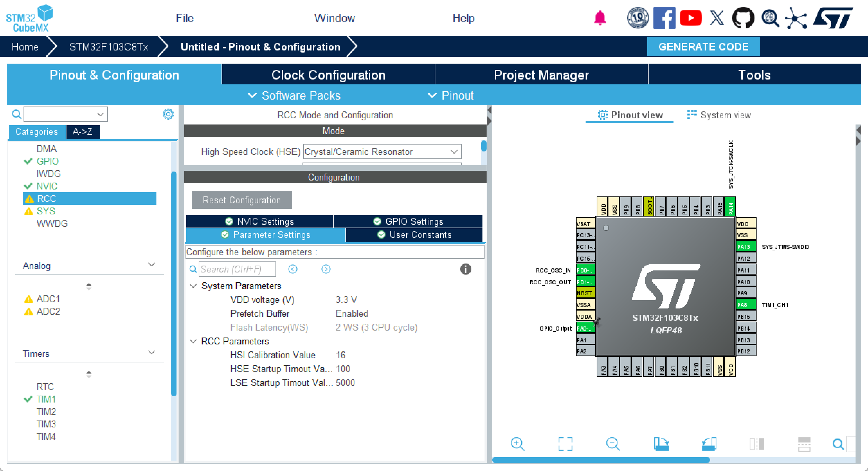Open the User Constants tab

point(414,235)
